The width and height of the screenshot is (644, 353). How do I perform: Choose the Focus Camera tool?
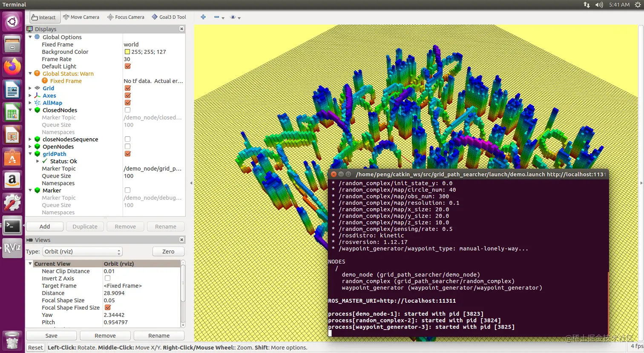coord(126,17)
